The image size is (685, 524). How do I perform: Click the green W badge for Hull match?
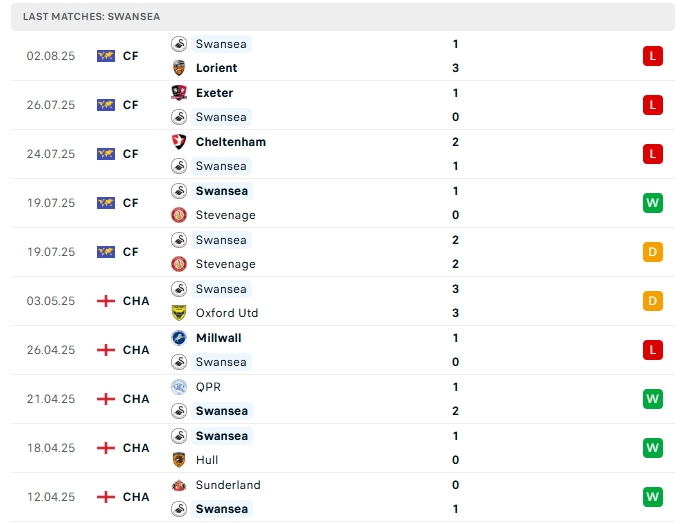coord(653,448)
